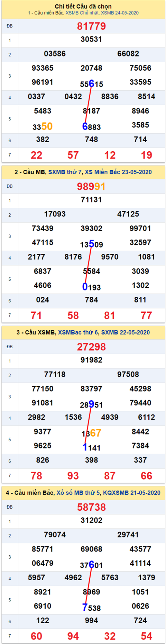Click the special prize number 81779
Image resolution: width=166 pixels, height=644 pixels.
(91, 26)
